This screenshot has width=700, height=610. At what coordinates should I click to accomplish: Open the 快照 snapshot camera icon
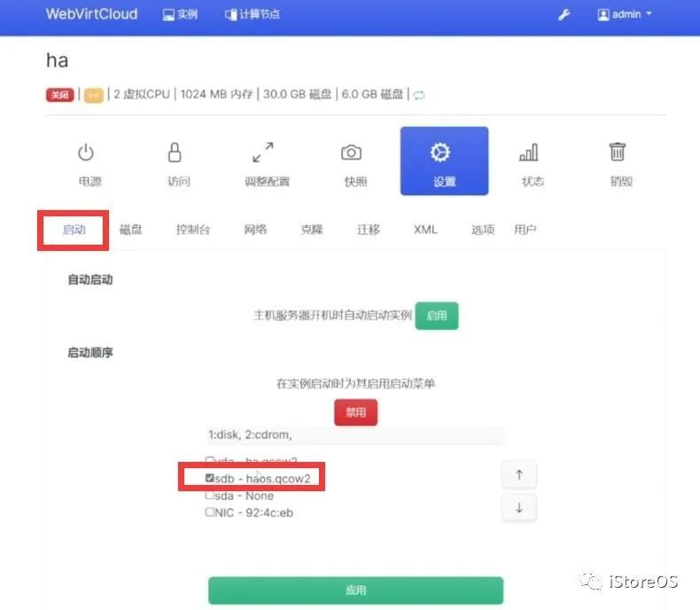pos(352,152)
